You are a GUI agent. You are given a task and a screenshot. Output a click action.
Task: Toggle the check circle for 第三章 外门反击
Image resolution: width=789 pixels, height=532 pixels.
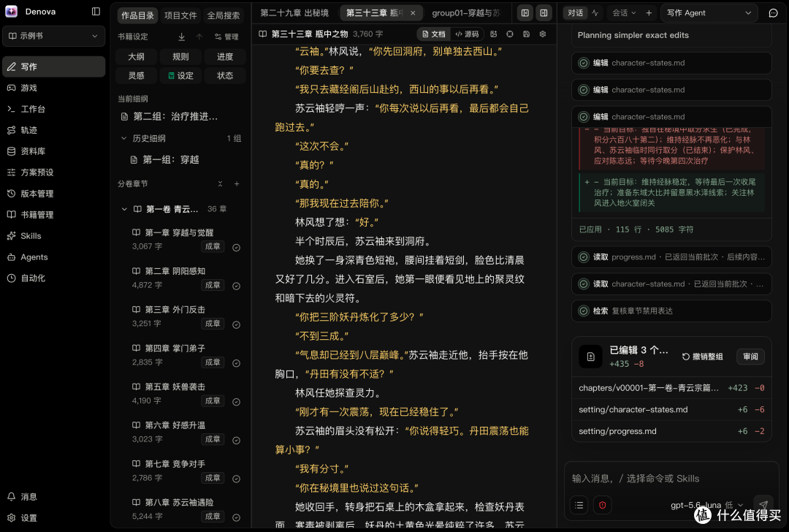[x=236, y=324]
